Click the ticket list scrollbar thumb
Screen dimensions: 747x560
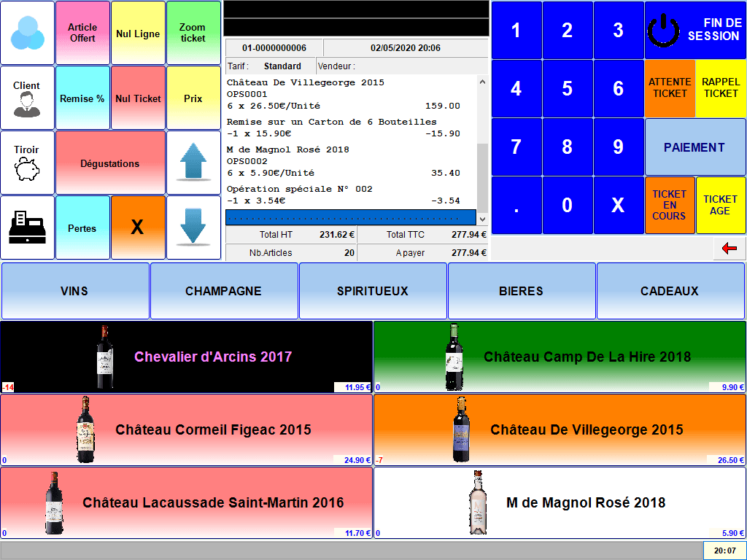483,177
